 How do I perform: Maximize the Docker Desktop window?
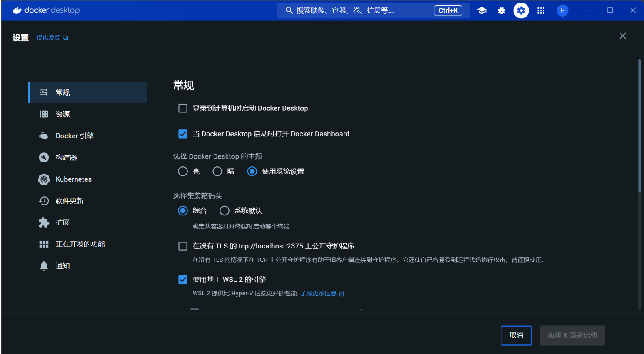tap(610, 10)
